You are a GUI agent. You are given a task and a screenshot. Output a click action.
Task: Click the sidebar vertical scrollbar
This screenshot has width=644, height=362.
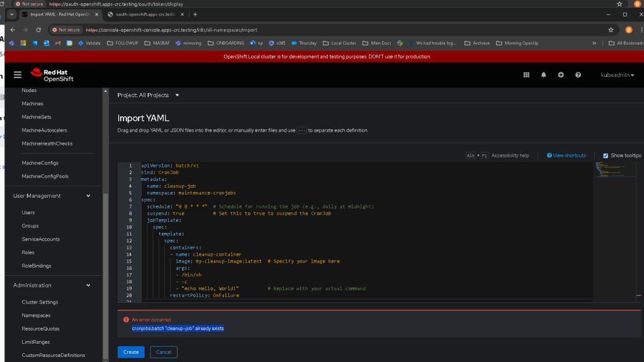(x=106, y=275)
